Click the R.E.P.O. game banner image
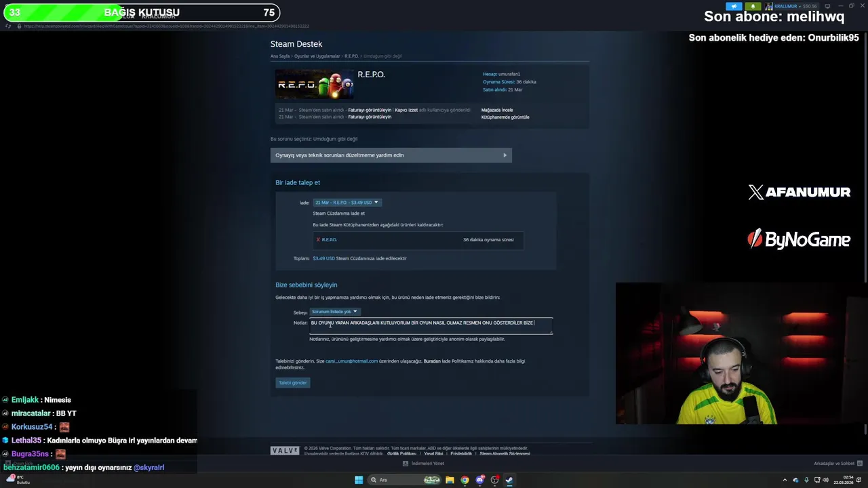The image size is (868, 488). point(315,84)
